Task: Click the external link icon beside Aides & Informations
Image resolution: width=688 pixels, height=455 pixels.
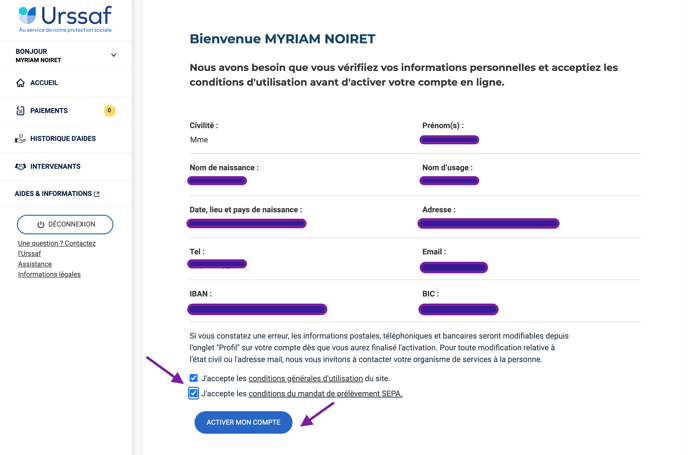Action: point(97,194)
